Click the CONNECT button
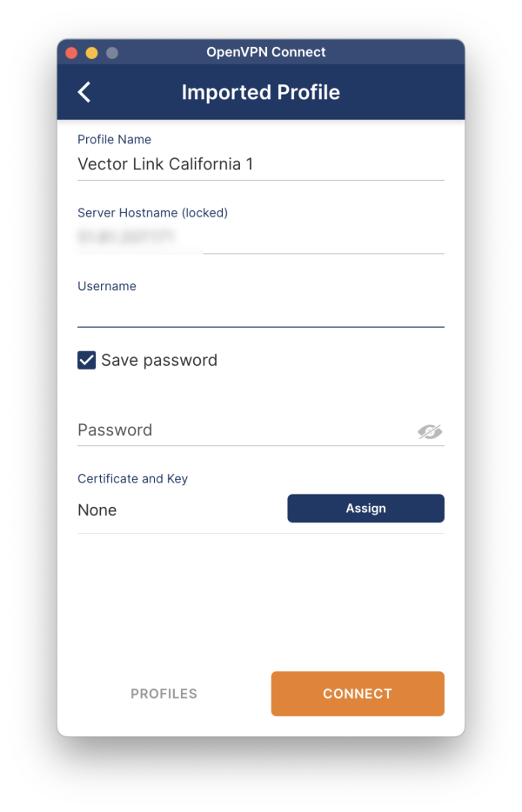 (357, 693)
